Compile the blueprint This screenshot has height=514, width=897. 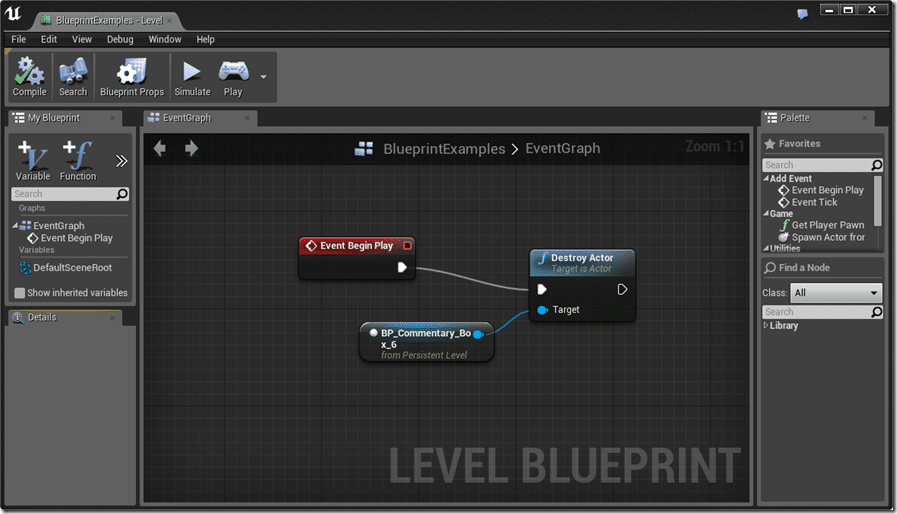[x=30, y=77]
